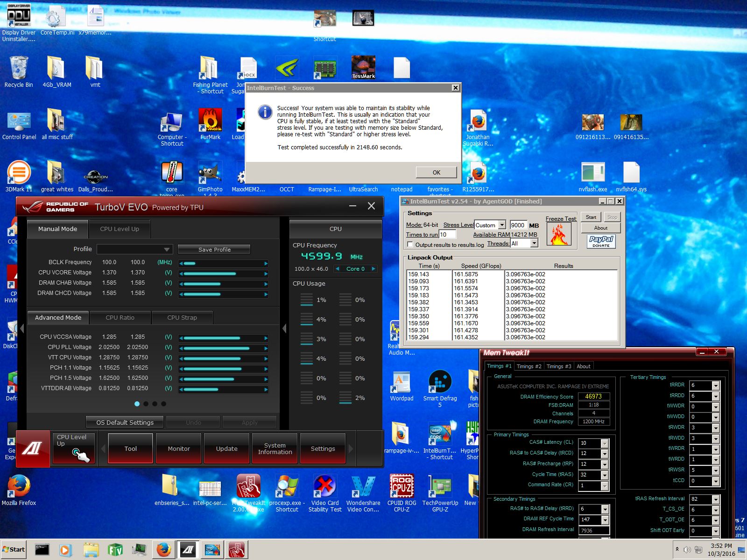Switch to CPU Ratio tab

120,317
